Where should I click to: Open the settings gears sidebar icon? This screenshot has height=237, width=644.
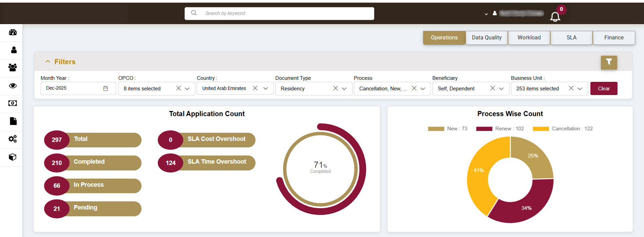13,139
